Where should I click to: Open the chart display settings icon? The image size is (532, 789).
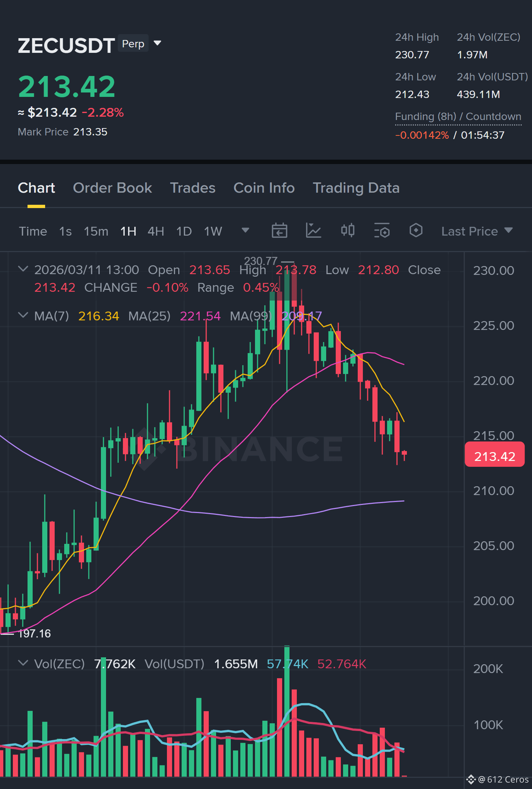point(382,231)
